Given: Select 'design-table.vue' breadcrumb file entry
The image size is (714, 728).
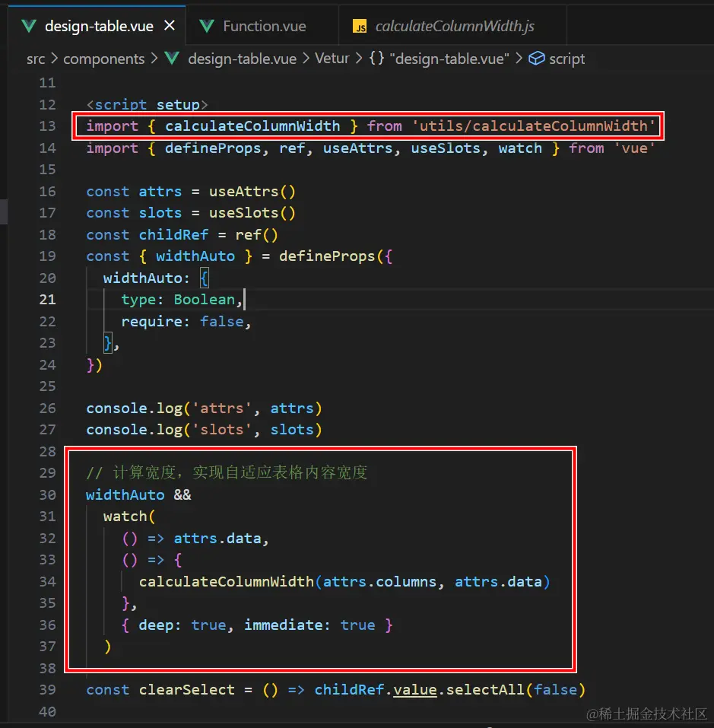Looking at the screenshot, I should coord(242,59).
